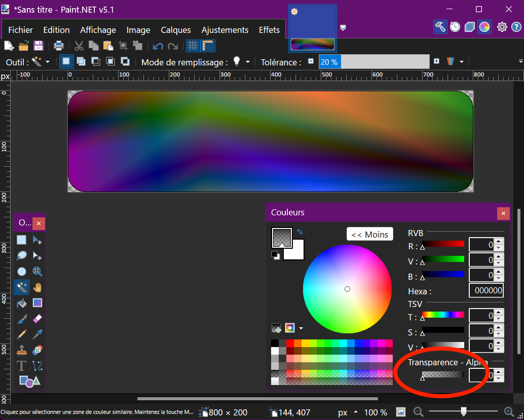The image size is (524, 420).
Task: Zoom out using status bar magnifier
Action: tap(418, 412)
